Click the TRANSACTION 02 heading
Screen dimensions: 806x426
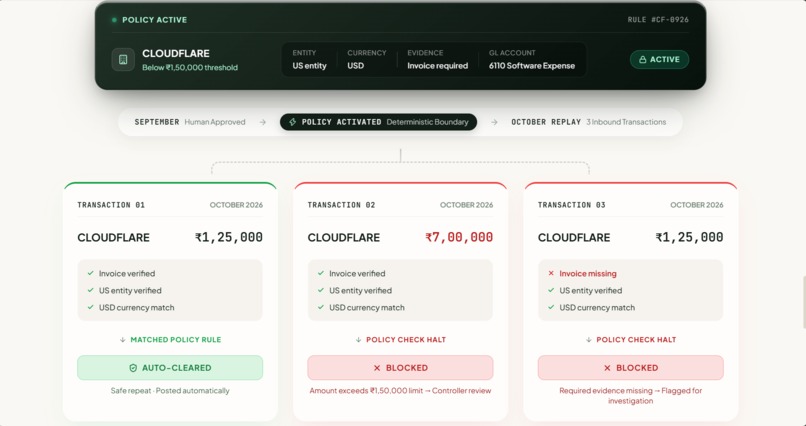pos(341,205)
